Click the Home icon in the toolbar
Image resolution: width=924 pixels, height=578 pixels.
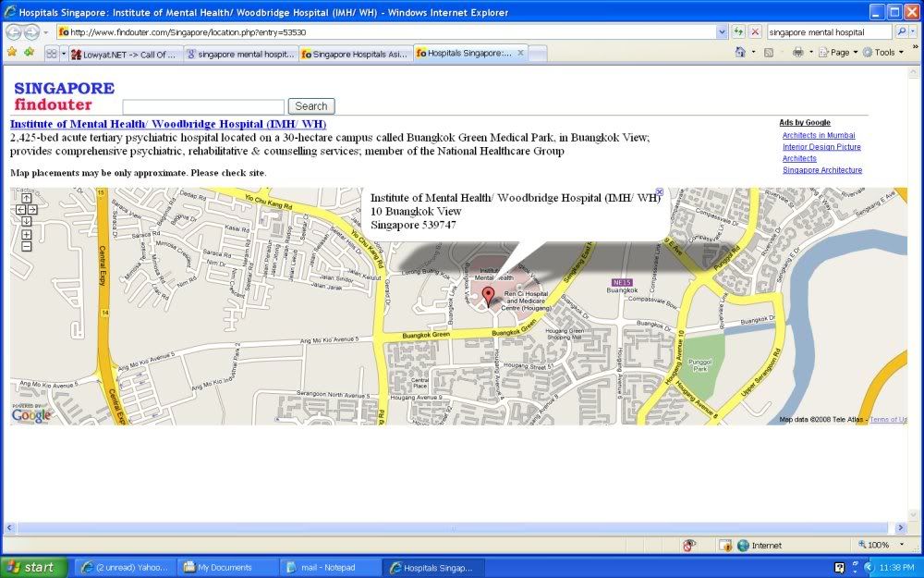coord(740,53)
